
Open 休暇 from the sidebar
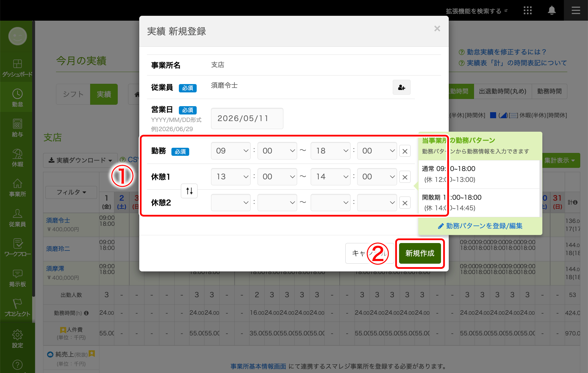(18, 158)
